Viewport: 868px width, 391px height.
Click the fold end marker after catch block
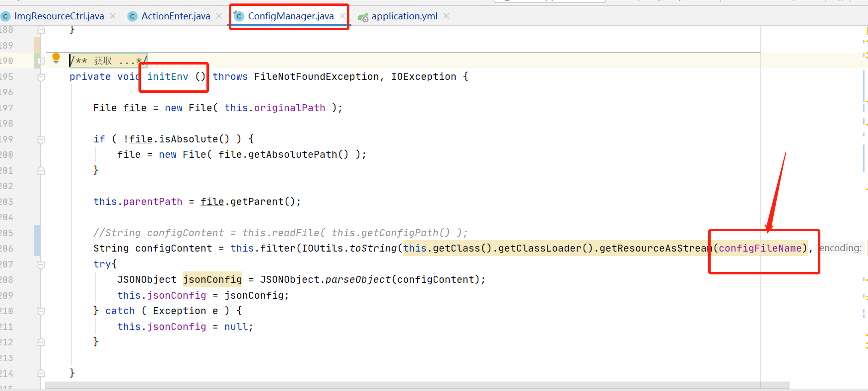[41, 342]
